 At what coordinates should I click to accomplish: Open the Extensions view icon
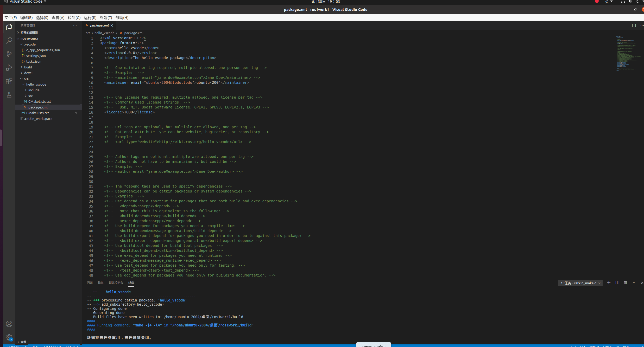tap(9, 81)
